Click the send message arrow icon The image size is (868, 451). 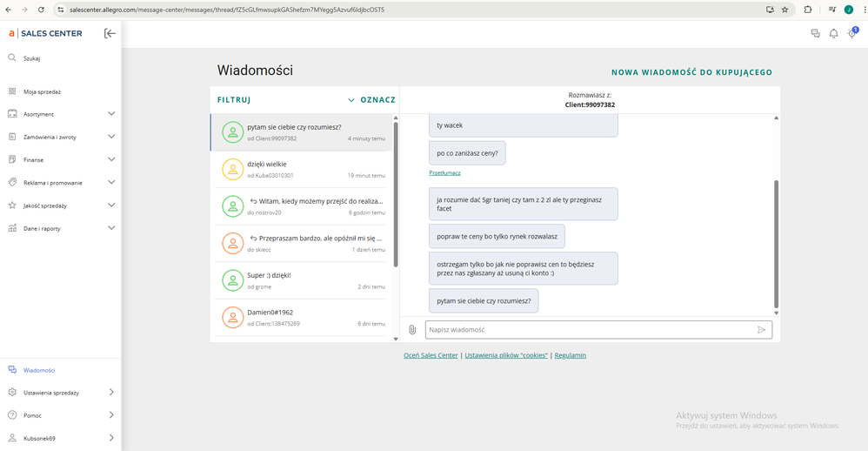point(761,330)
